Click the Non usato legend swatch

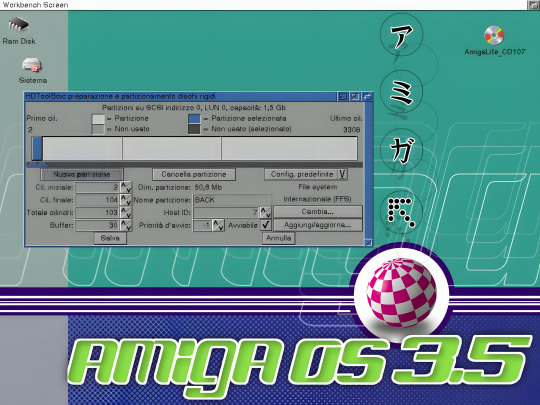(98, 129)
